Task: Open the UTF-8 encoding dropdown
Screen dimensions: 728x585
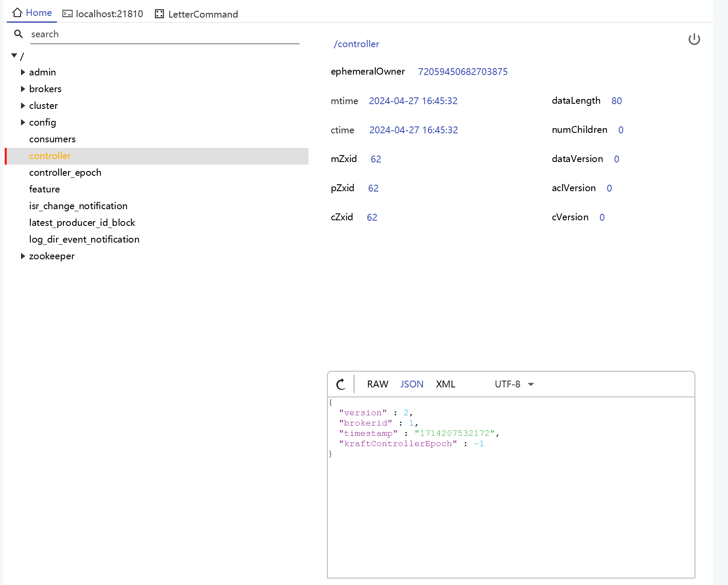Action: (x=514, y=384)
